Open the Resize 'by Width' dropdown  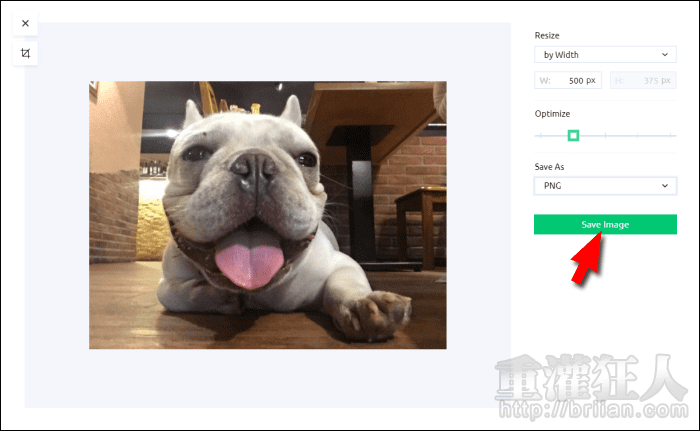click(605, 55)
